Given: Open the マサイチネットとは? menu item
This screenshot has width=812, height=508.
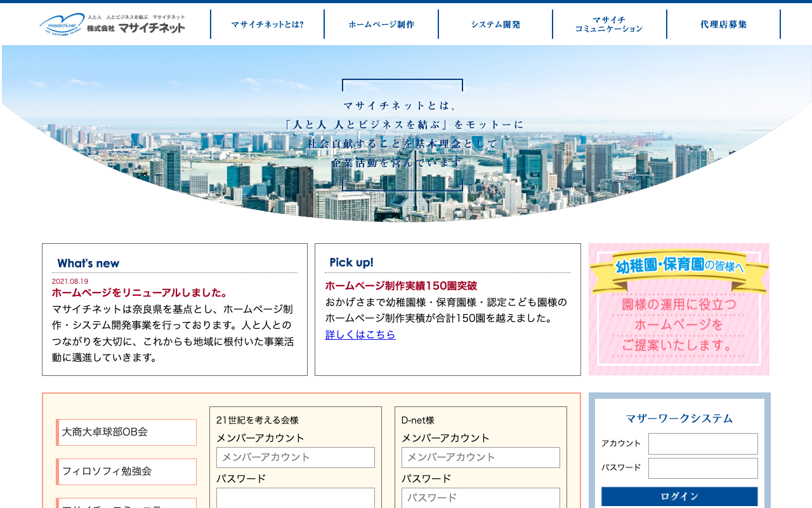Looking at the screenshot, I should click(x=267, y=24).
